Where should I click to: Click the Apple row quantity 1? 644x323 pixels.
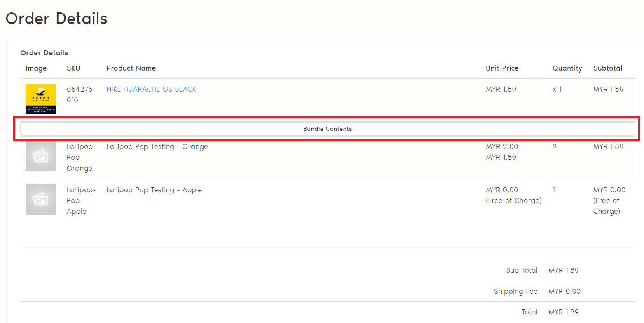[554, 190]
